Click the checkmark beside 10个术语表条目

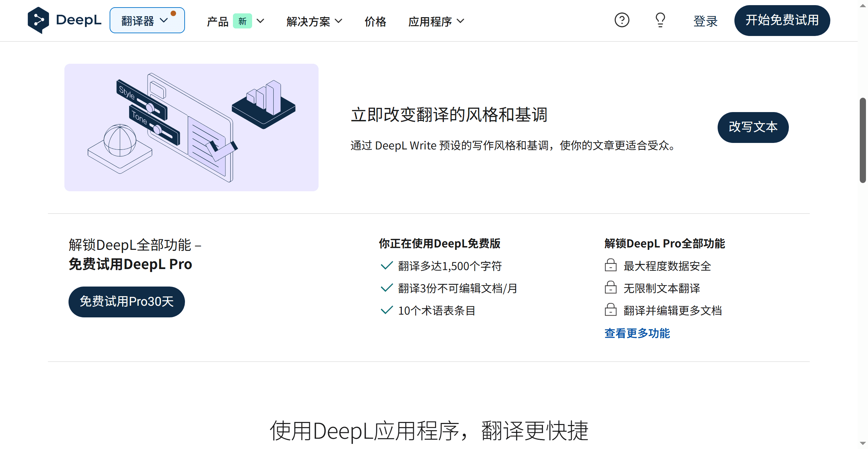[x=386, y=310]
